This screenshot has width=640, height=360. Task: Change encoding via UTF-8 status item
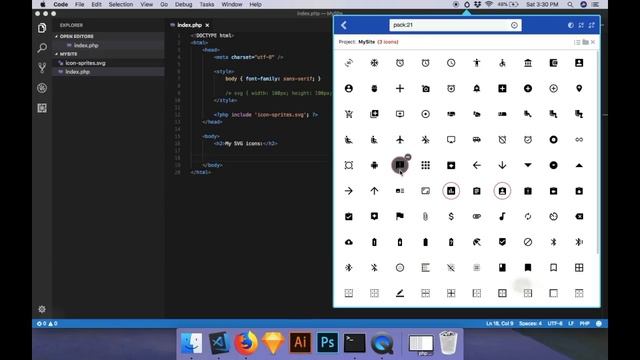[x=555, y=324]
